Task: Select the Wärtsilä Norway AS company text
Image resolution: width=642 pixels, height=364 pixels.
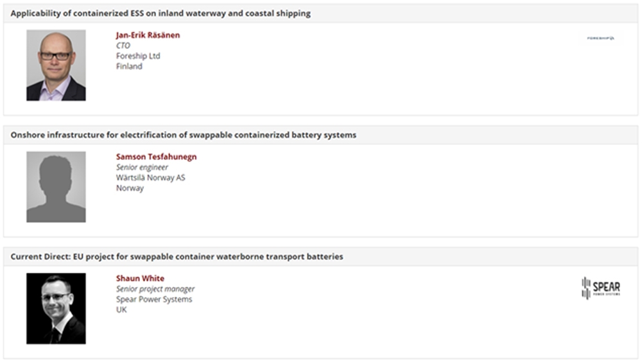Action: tap(150, 178)
